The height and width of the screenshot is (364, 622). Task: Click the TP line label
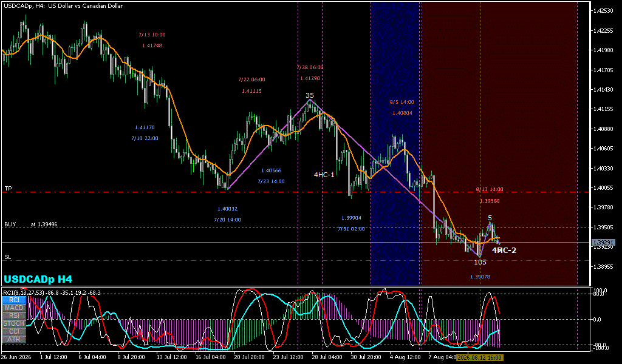(x=8, y=189)
